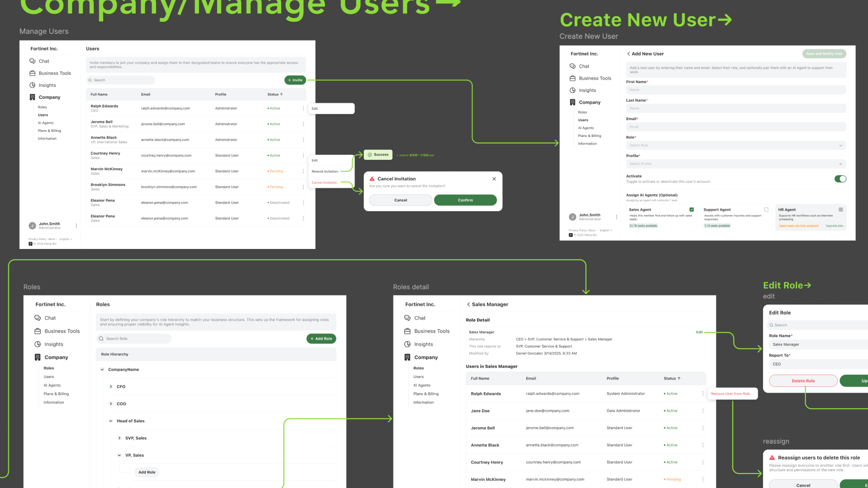Click Status sort arrow in Roles detail table
This screenshot has width=868, height=488.
[x=679, y=379]
